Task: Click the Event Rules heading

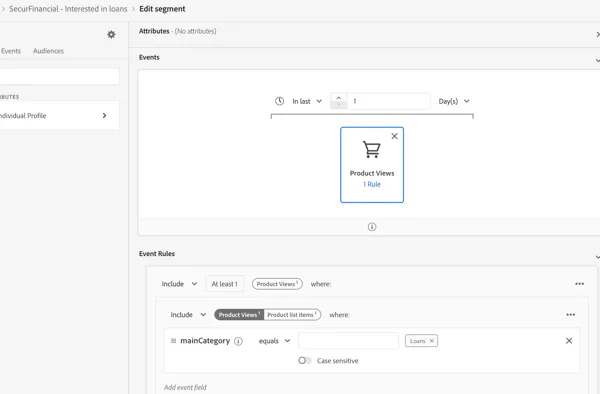Action: pos(157,254)
